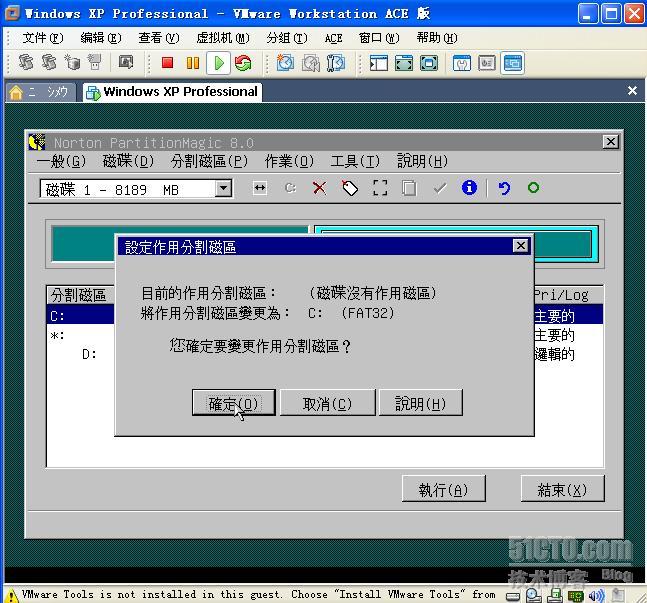The width and height of the screenshot is (647, 603).
Task: Click the dashed-corner frame icon in PartitionMagic toolbar
Action: pos(380,188)
